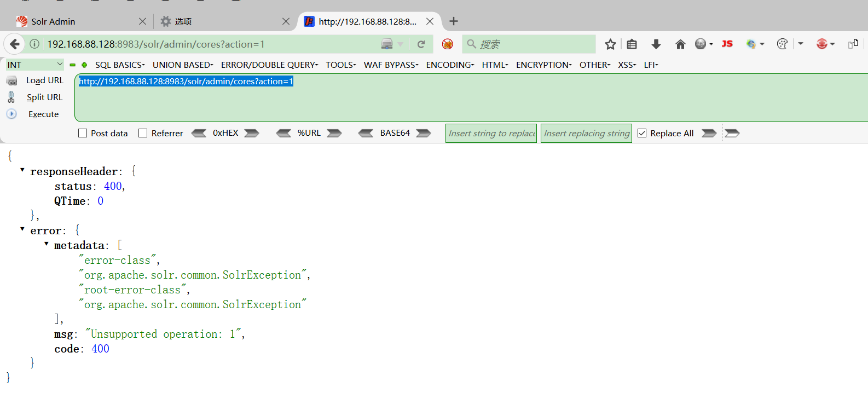Switch to the 选项 tab
Screen dimensions: 868x410
(224, 21)
